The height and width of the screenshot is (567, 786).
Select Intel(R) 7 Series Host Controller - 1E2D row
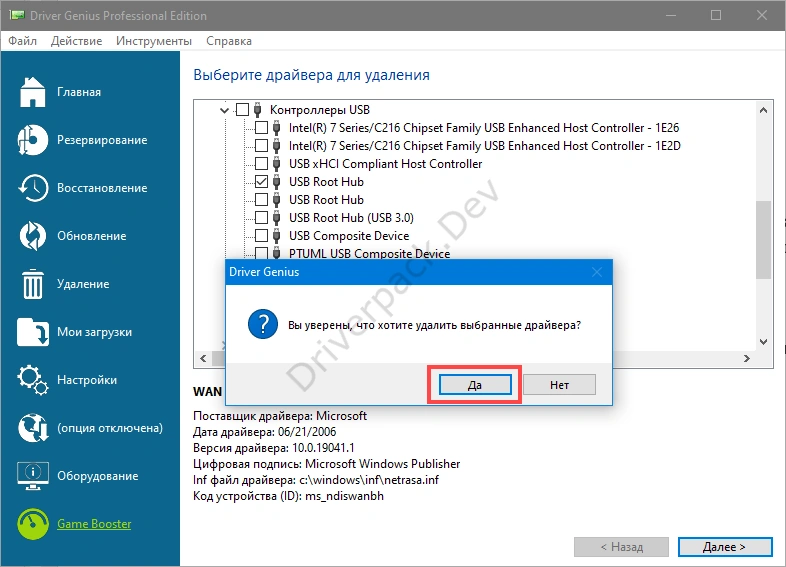[485, 146]
